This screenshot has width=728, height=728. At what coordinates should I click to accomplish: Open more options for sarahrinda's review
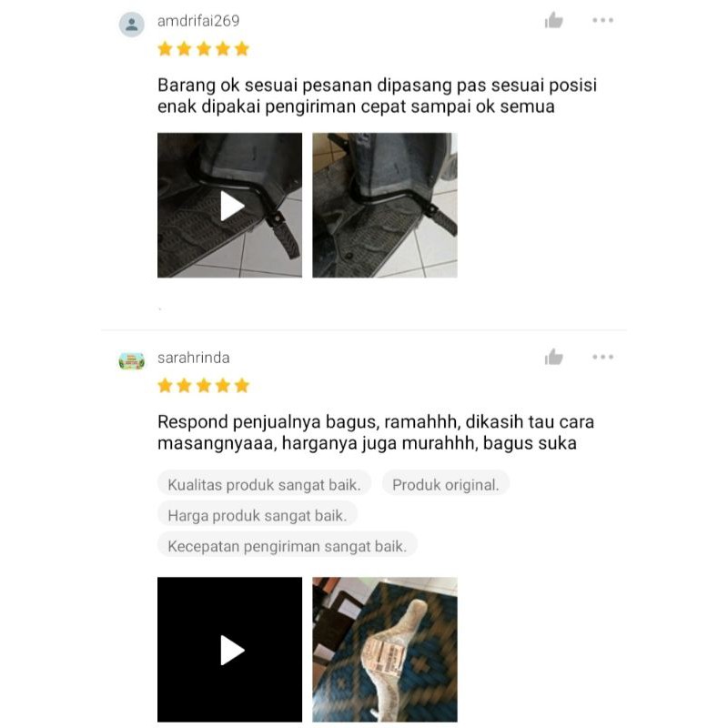point(602,357)
